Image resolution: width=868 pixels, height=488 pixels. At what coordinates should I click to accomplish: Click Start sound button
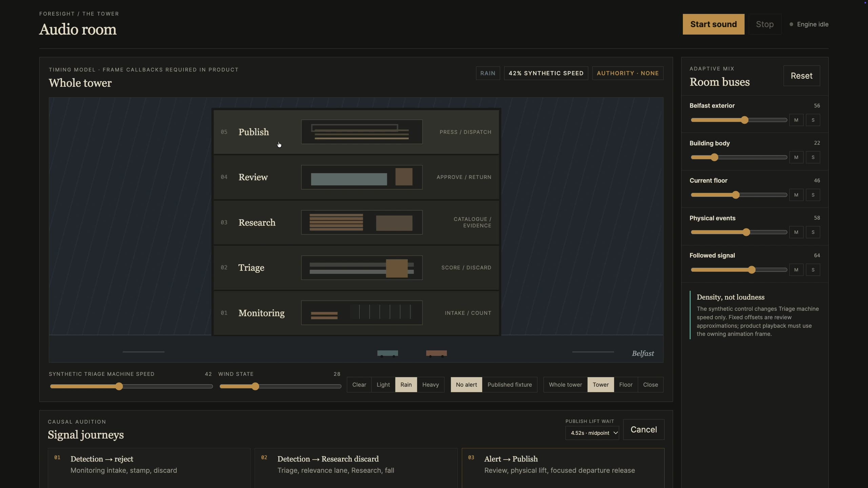tap(713, 24)
